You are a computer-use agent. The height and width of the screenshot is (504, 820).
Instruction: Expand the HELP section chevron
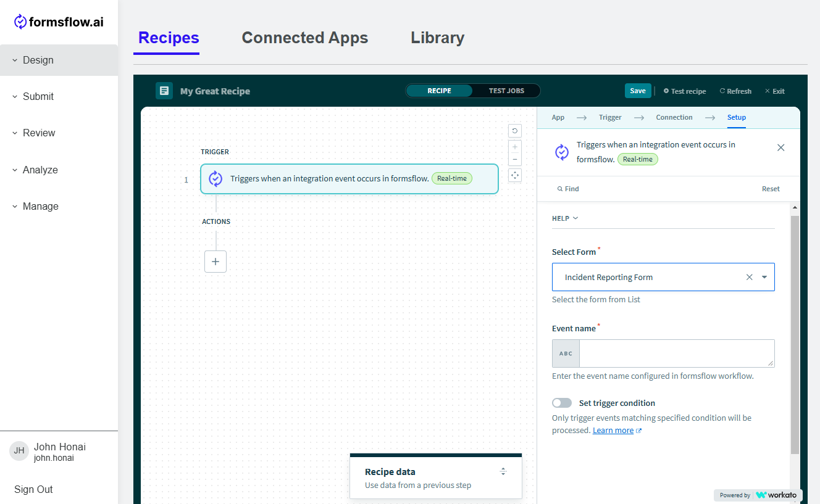[575, 218]
